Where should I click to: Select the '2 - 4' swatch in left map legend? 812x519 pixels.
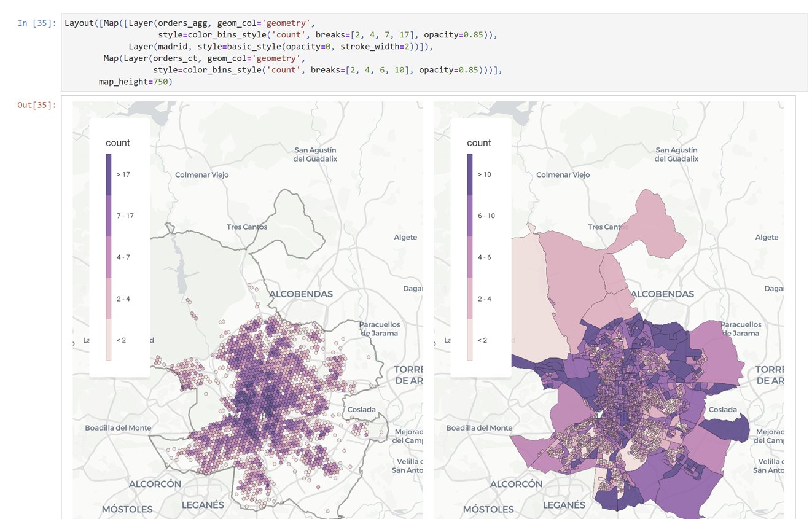[109, 299]
